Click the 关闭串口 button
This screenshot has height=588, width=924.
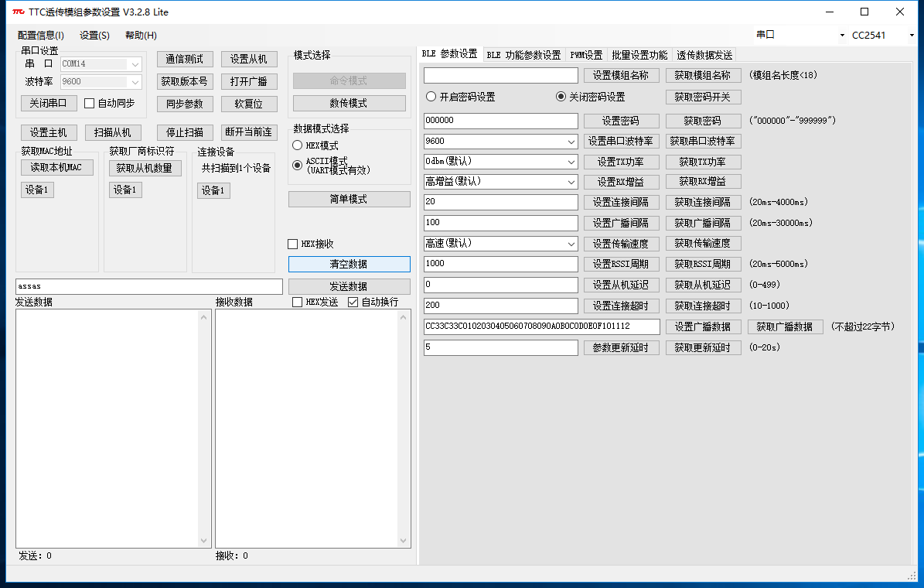49,103
